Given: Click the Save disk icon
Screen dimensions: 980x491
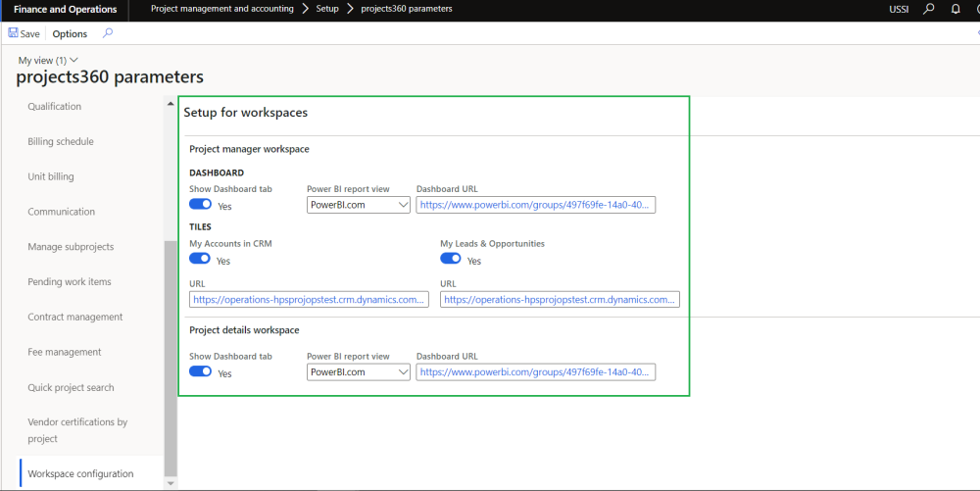Looking at the screenshot, I should tap(13, 33).
